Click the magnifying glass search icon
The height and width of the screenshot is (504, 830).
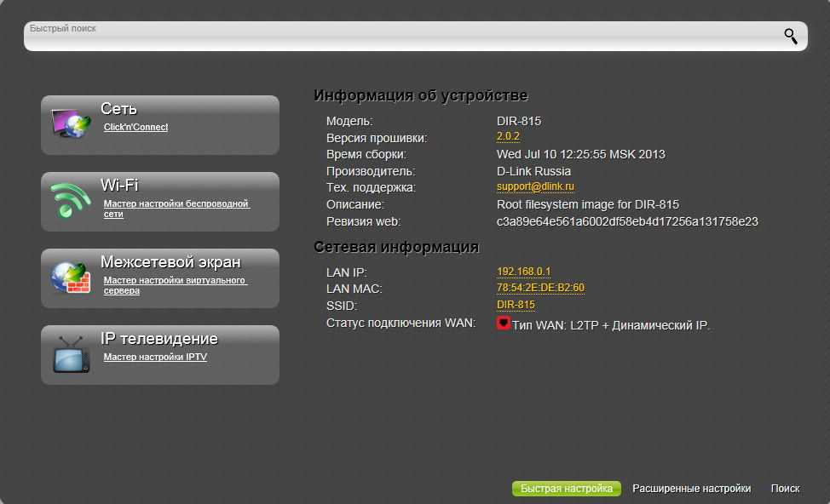point(791,36)
